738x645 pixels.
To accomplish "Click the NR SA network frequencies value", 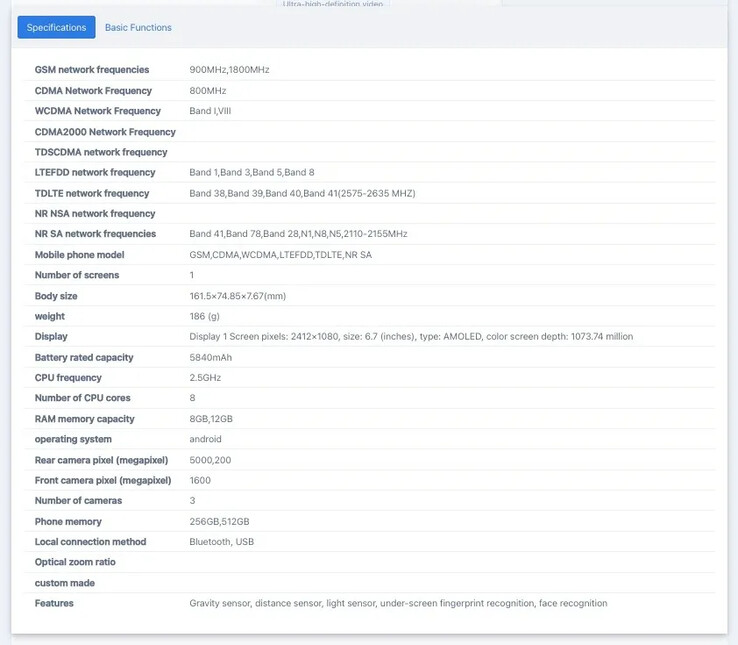I will (x=298, y=234).
